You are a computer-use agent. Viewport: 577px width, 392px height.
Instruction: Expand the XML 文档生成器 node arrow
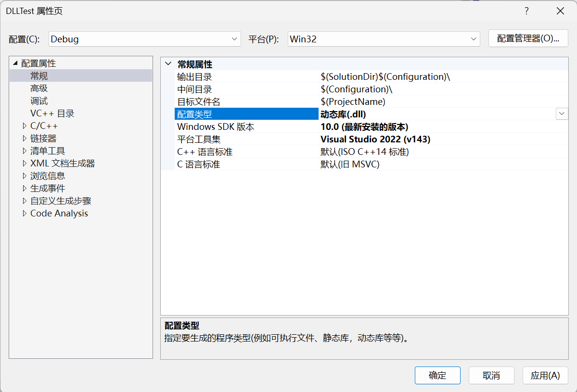point(24,163)
